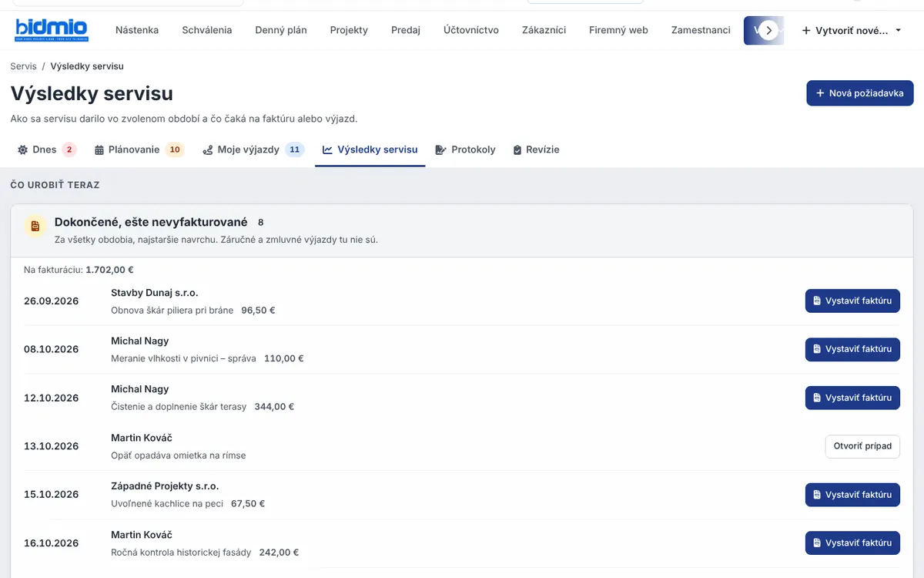Open Denný plán in navigation
This screenshot has width=924, height=578.
pos(281,30)
